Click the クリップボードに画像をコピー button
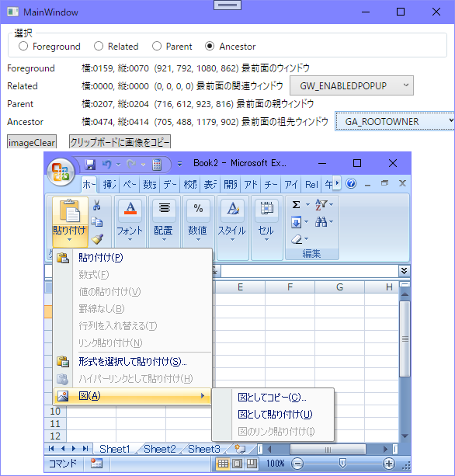455x476 pixels. tap(120, 142)
